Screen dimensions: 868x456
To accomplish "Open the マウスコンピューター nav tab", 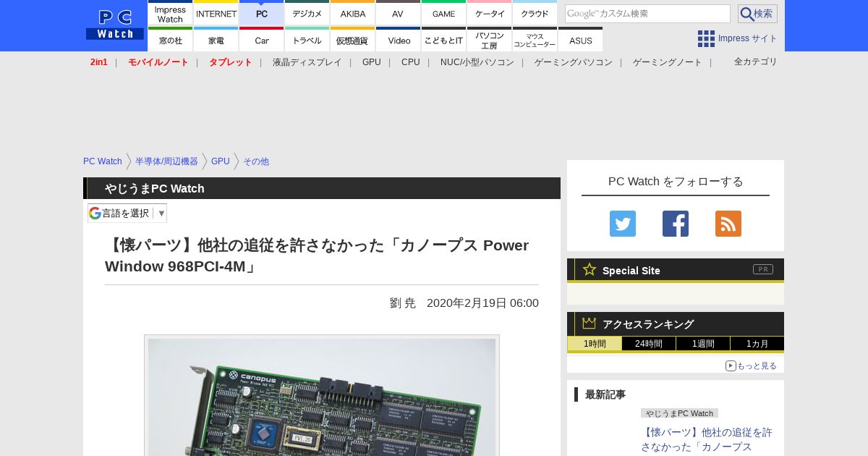I will pyautogui.click(x=535, y=40).
